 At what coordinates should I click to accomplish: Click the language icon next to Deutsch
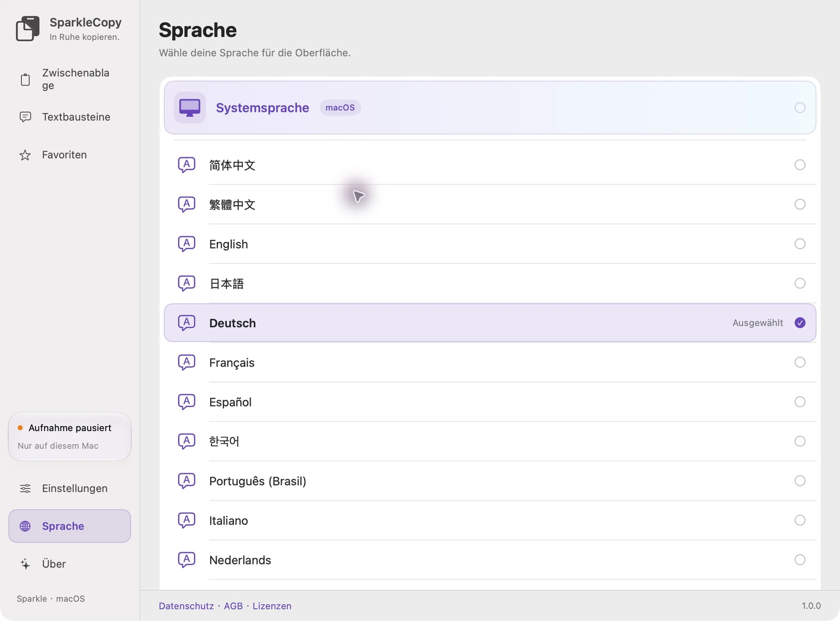pyautogui.click(x=186, y=323)
